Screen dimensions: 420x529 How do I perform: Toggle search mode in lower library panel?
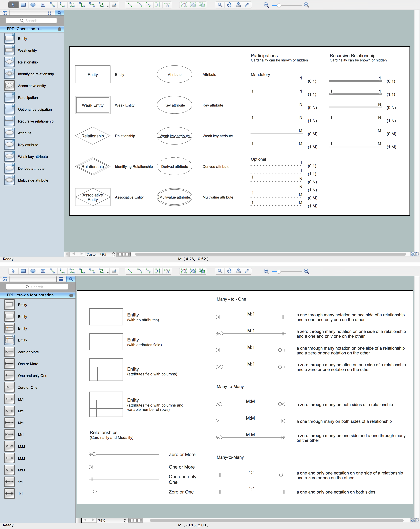tap(71, 279)
